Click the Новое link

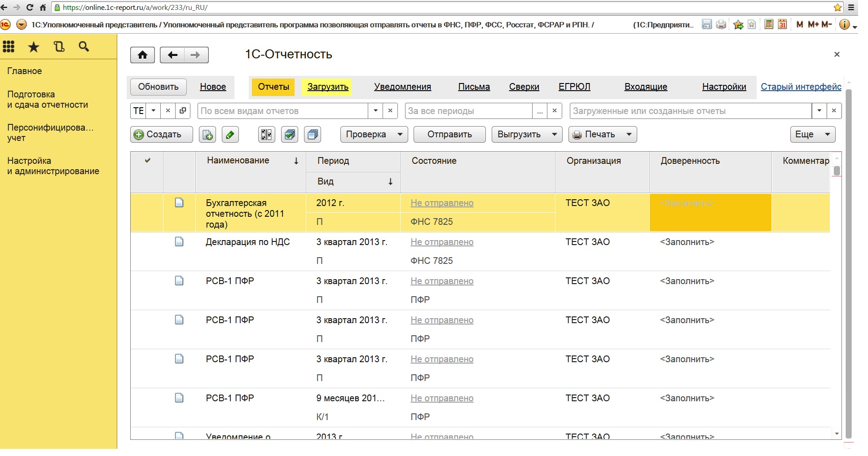click(x=213, y=87)
